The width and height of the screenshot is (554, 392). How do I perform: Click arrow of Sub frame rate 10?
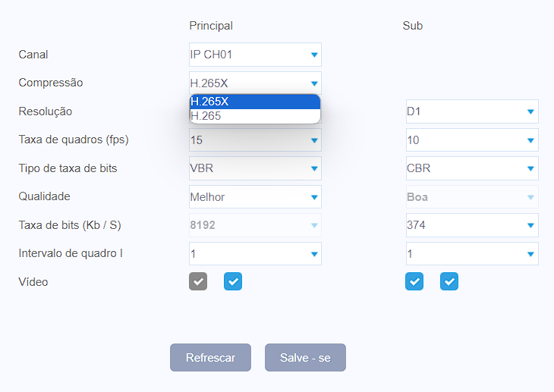click(x=530, y=140)
